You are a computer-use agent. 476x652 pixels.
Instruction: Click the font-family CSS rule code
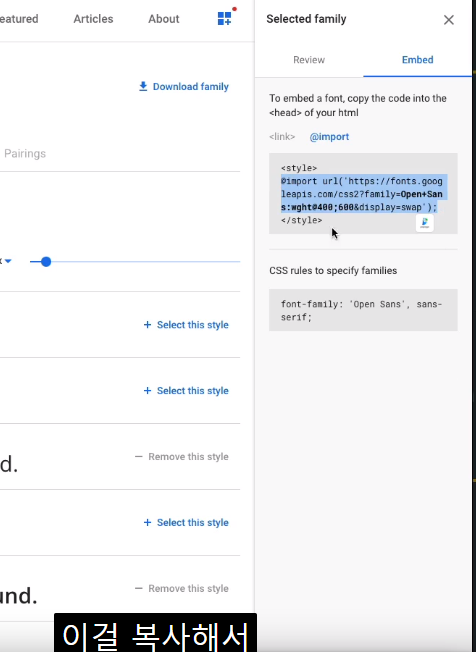[x=361, y=310]
